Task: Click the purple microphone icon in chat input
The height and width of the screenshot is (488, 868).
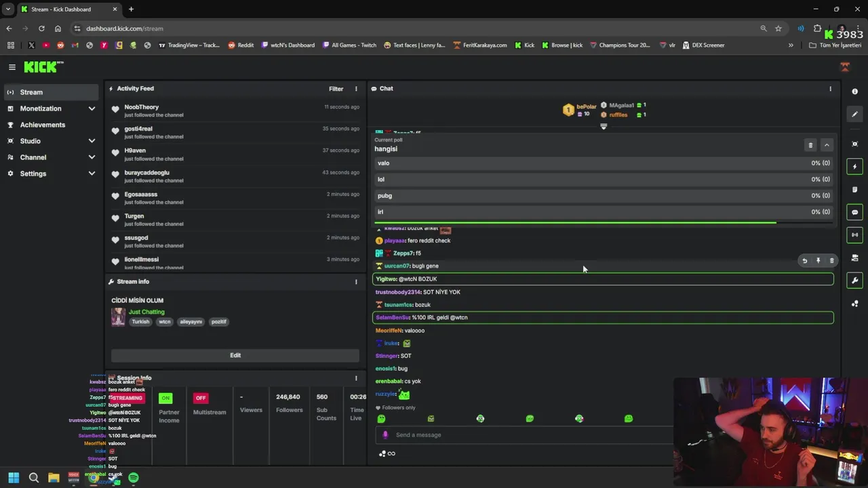Action: pos(385,435)
